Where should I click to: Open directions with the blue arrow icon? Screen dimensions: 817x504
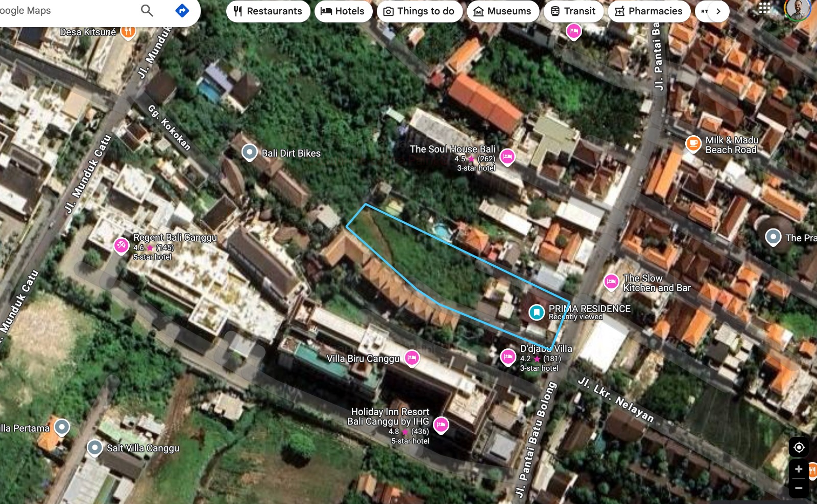click(182, 10)
